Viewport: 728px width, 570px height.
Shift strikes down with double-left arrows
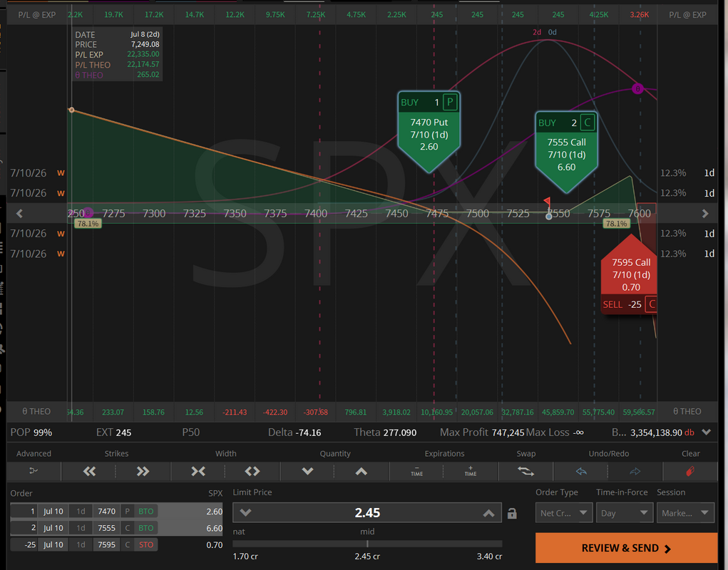(89, 471)
